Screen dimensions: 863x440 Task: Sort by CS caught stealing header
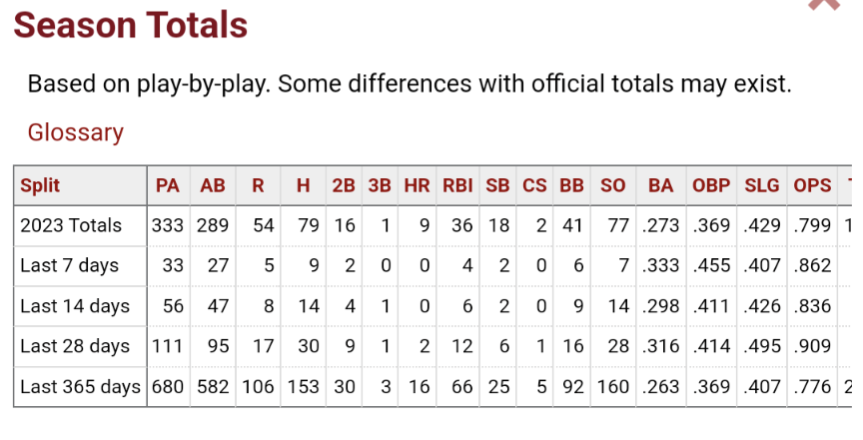[x=535, y=185]
